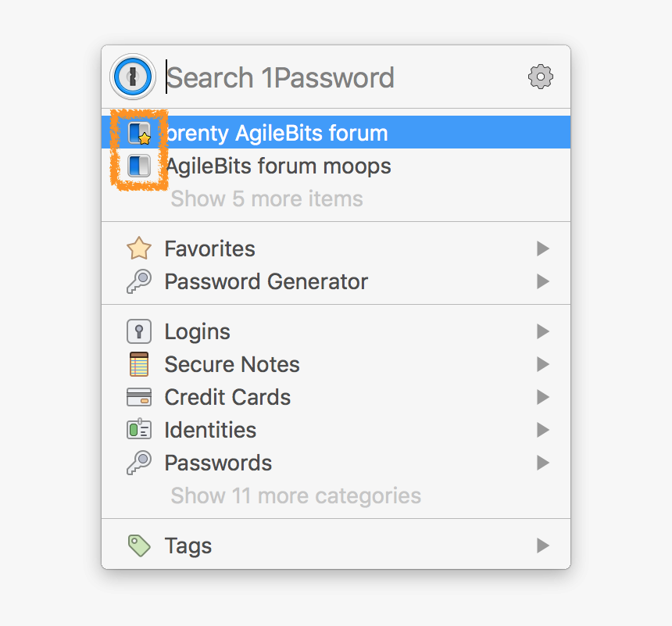Image resolution: width=672 pixels, height=626 pixels.
Task: Click the Favorites star icon
Action: (x=138, y=249)
